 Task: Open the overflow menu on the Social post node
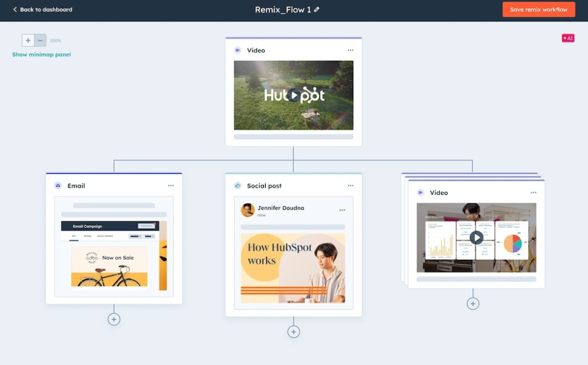click(350, 185)
